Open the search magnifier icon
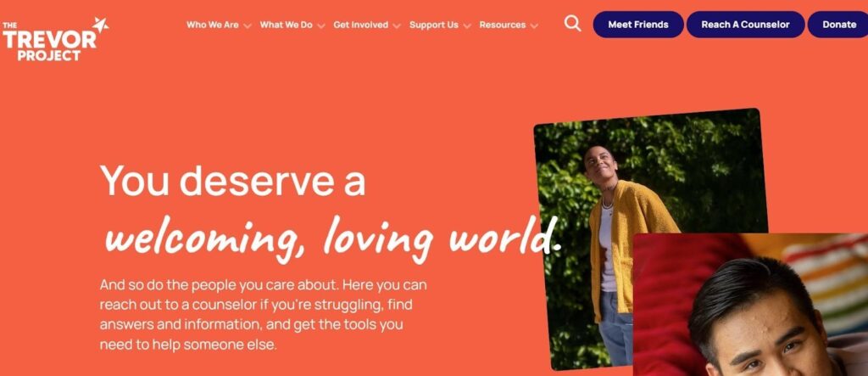Viewport: 868px width, 376px height. coord(572,24)
